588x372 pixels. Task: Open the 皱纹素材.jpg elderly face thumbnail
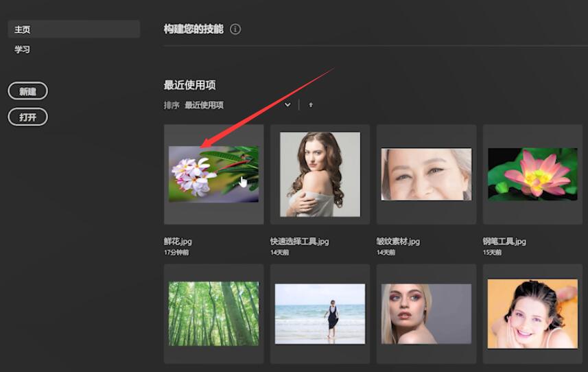click(x=426, y=174)
